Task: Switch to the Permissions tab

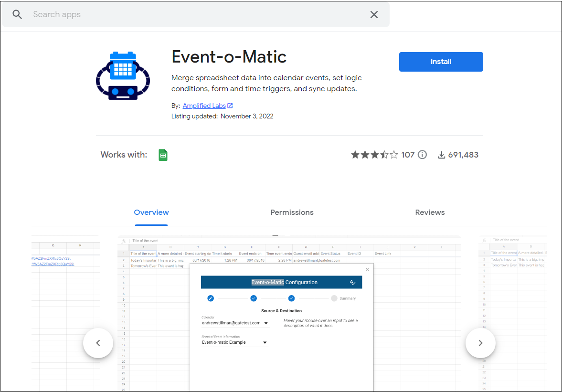Action: [292, 212]
